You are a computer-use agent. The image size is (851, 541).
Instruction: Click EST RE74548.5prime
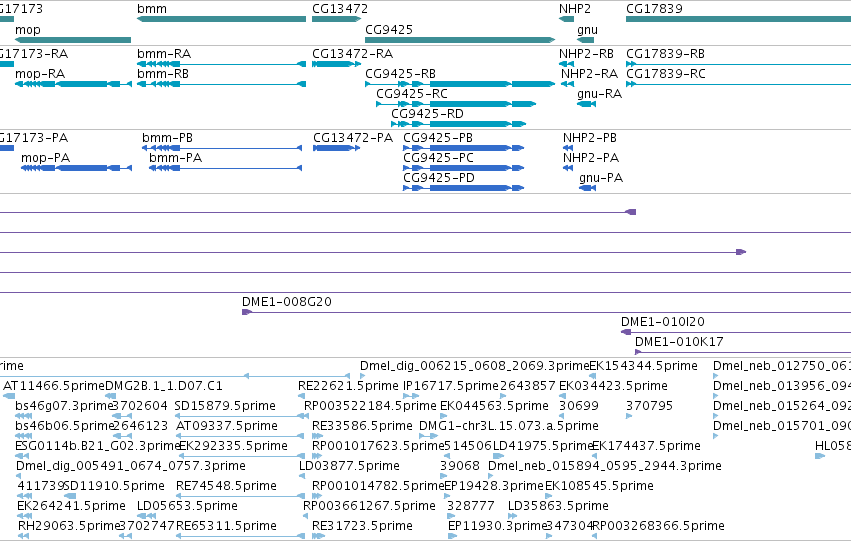click(226, 486)
